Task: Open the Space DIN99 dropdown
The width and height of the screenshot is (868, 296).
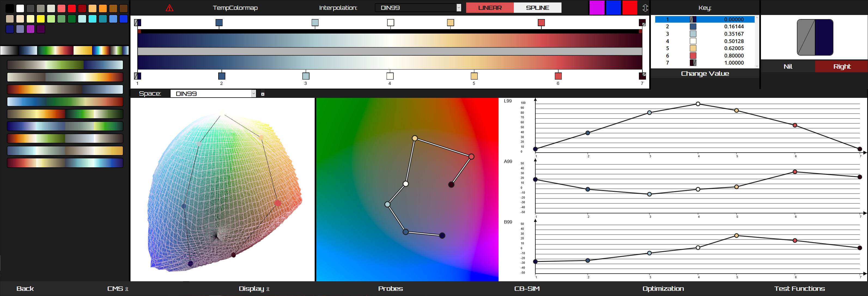Action: (213, 94)
